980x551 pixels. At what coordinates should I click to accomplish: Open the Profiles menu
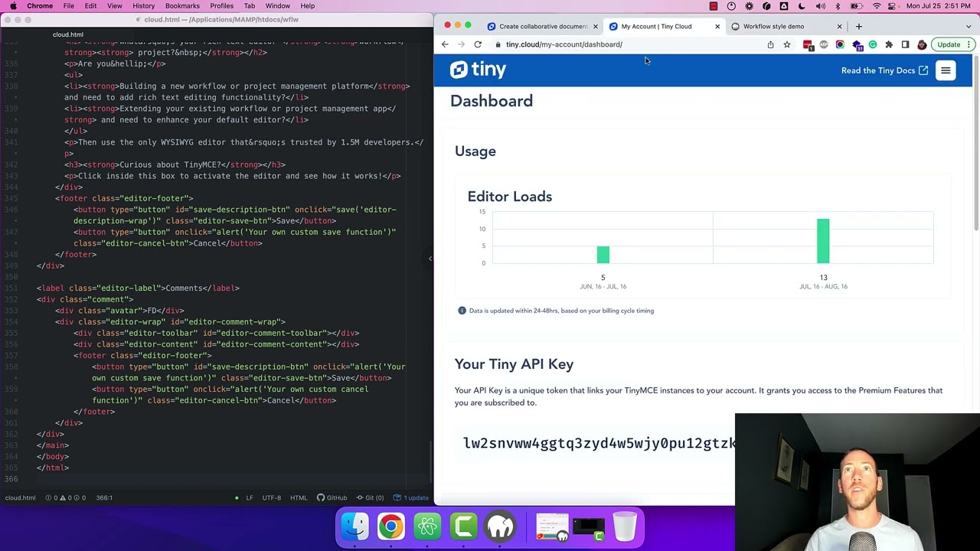(221, 6)
